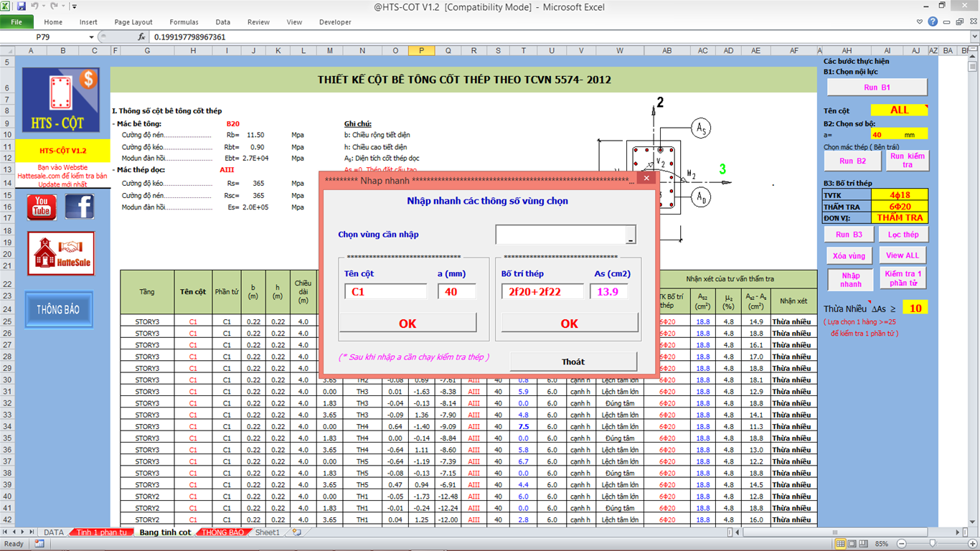980x551 pixels.
Task: Switch to the Tinh 1 phan tu sheet
Action: point(101,532)
